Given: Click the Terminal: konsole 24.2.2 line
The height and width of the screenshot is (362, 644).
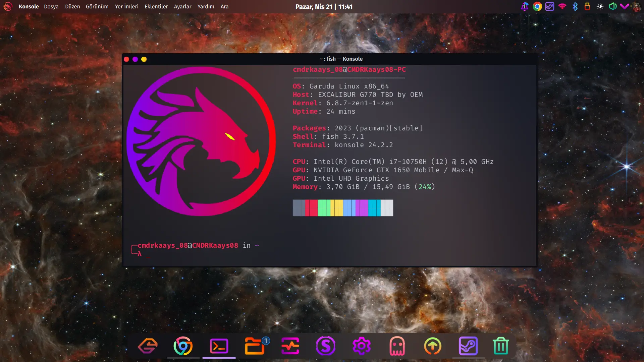Looking at the screenshot, I should tap(343, 145).
